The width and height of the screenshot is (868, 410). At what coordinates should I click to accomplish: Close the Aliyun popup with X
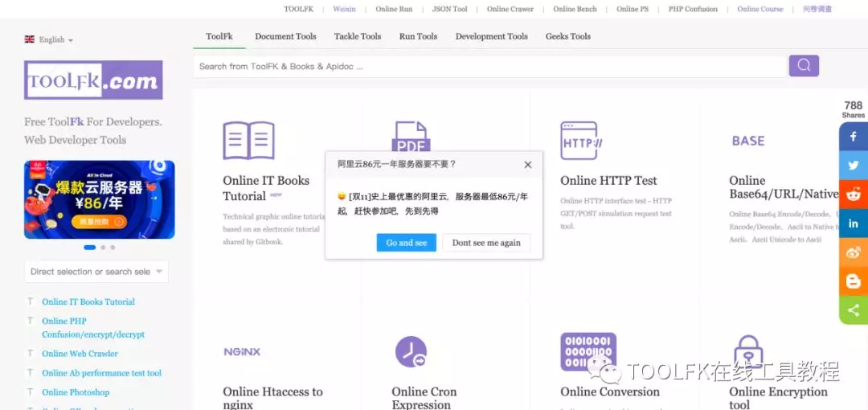pos(527,165)
